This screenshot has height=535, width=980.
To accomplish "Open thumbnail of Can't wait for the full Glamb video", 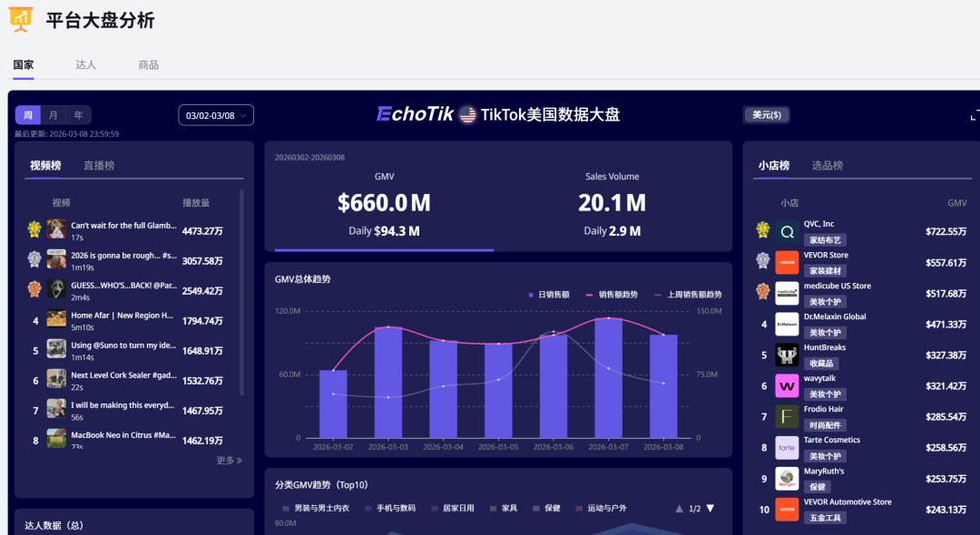I will click(56, 229).
